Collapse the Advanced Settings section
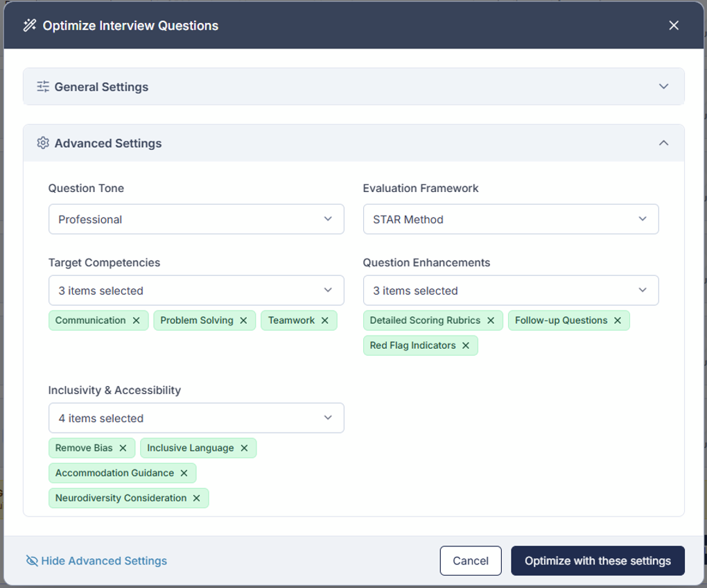This screenshot has width=707, height=588. pos(353,144)
